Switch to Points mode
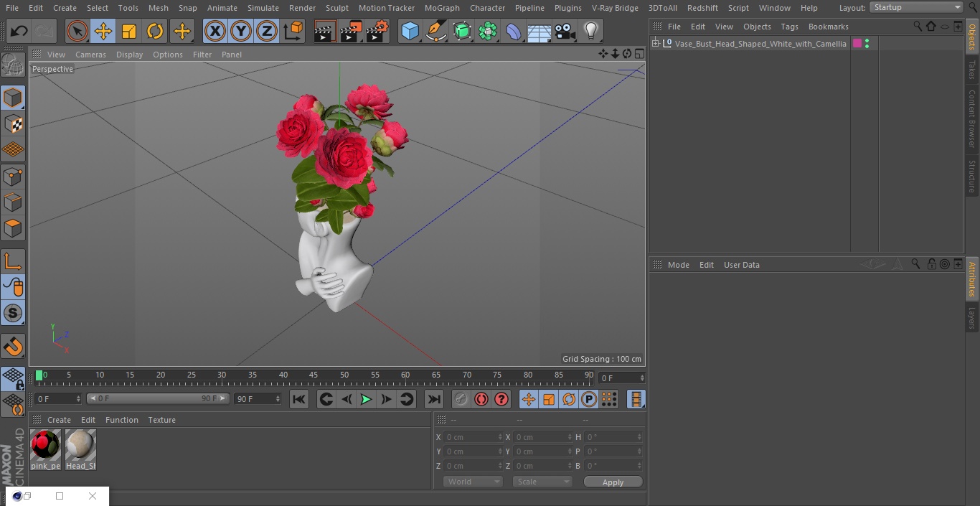The image size is (980, 506). tap(13, 176)
